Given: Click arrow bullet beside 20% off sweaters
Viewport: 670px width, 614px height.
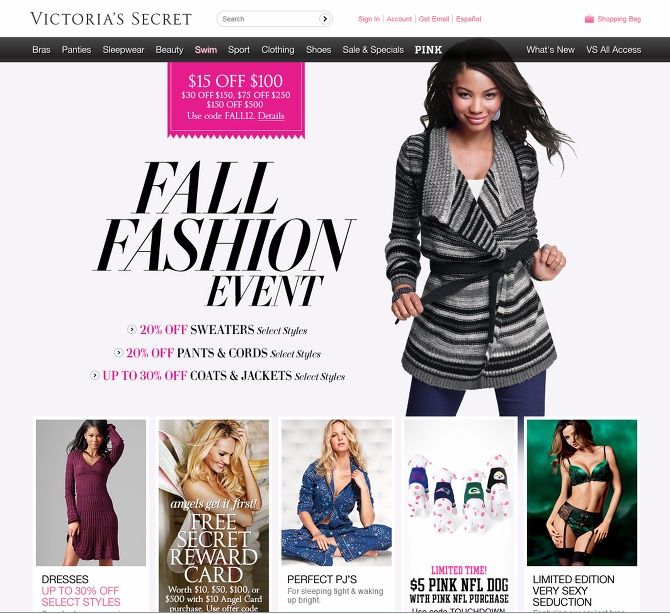Looking at the screenshot, I should click(132, 329).
